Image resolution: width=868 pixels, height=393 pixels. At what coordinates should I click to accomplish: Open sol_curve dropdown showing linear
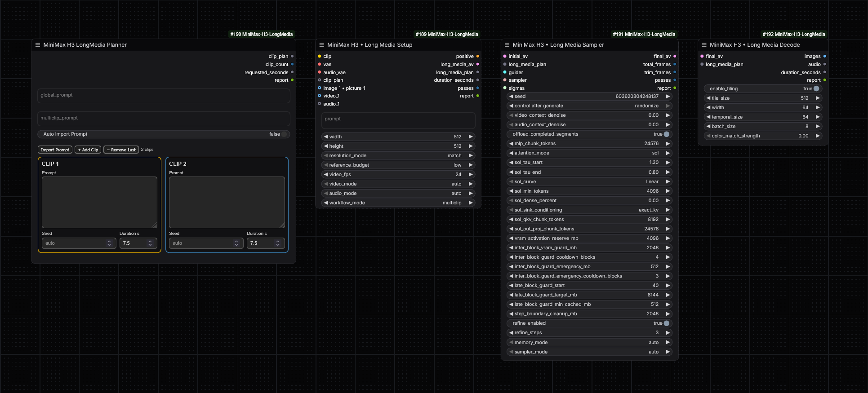point(590,181)
